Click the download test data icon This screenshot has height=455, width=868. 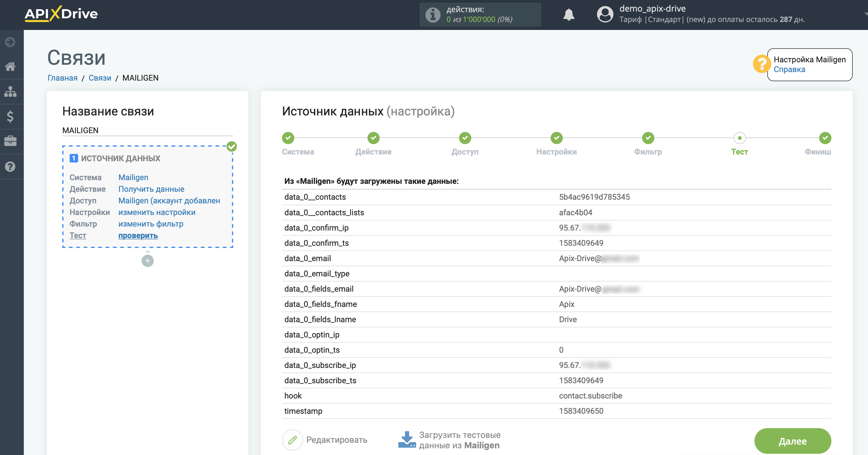coord(407,440)
